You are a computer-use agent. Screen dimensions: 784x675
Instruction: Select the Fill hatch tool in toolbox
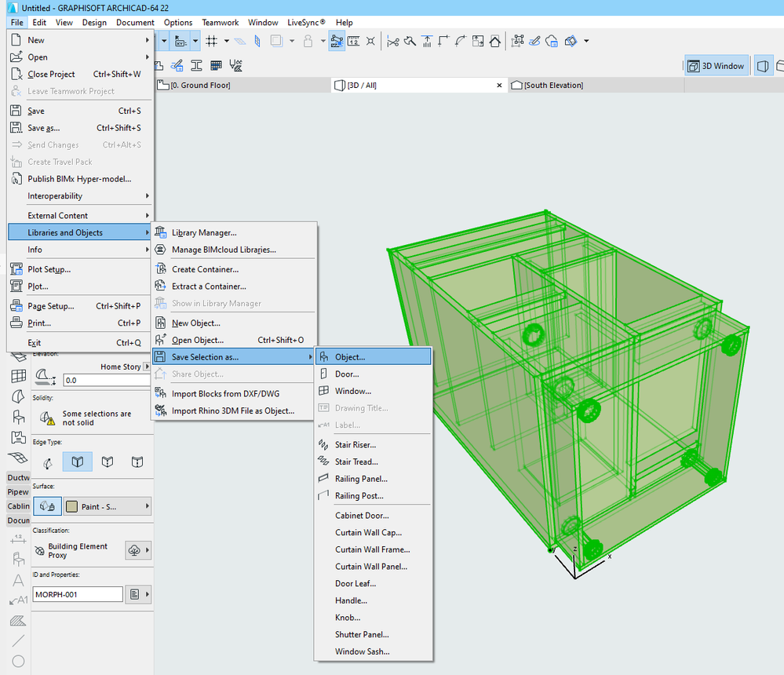17,621
